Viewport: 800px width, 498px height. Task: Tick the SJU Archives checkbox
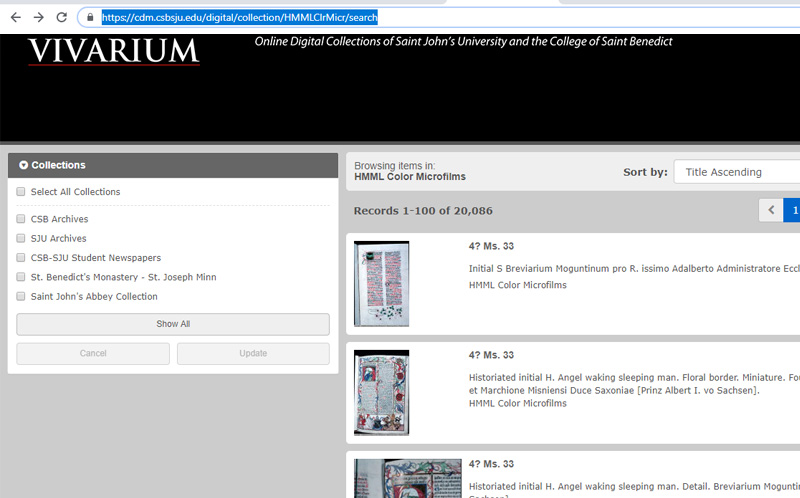click(x=21, y=239)
